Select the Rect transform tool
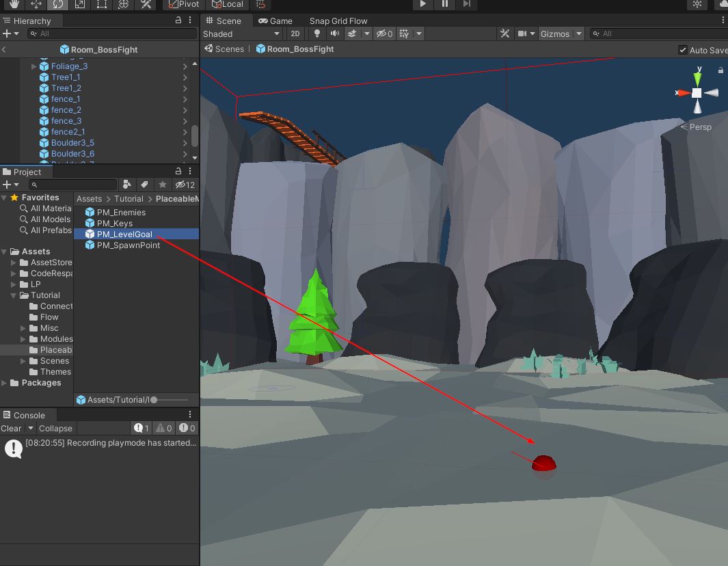This screenshot has height=566, width=728. [101, 4]
